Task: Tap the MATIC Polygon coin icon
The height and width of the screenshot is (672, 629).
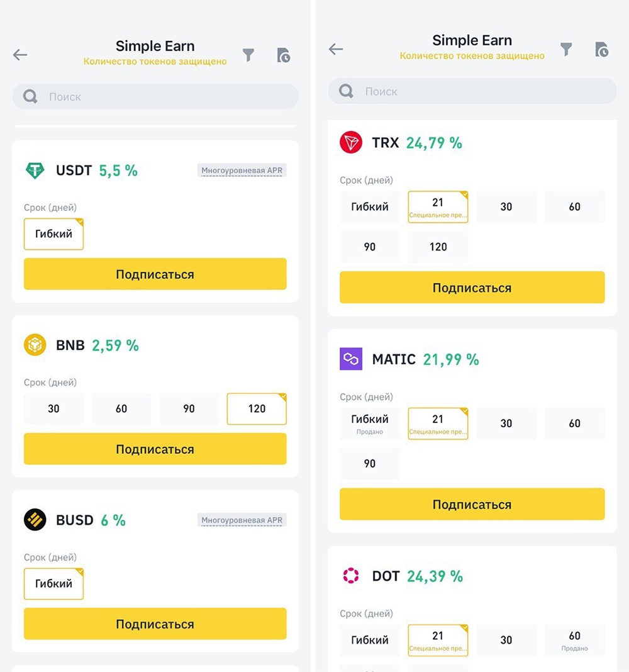Action: (351, 359)
